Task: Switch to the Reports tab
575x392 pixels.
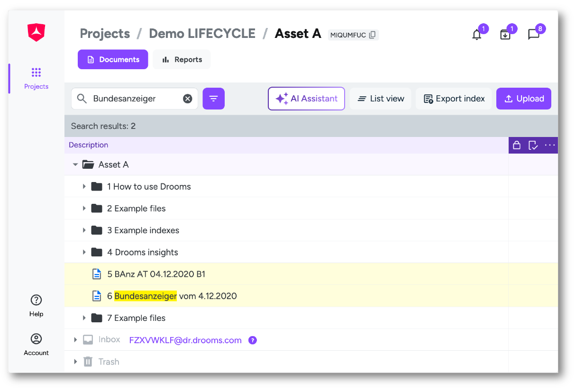Action: pos(182,60)
